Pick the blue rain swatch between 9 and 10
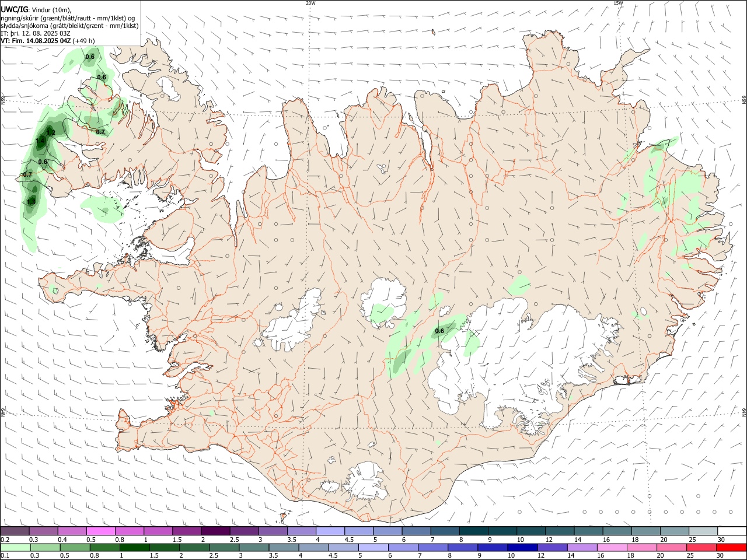The height and width of the screenshot is (560, 747). tap(492, 547)
